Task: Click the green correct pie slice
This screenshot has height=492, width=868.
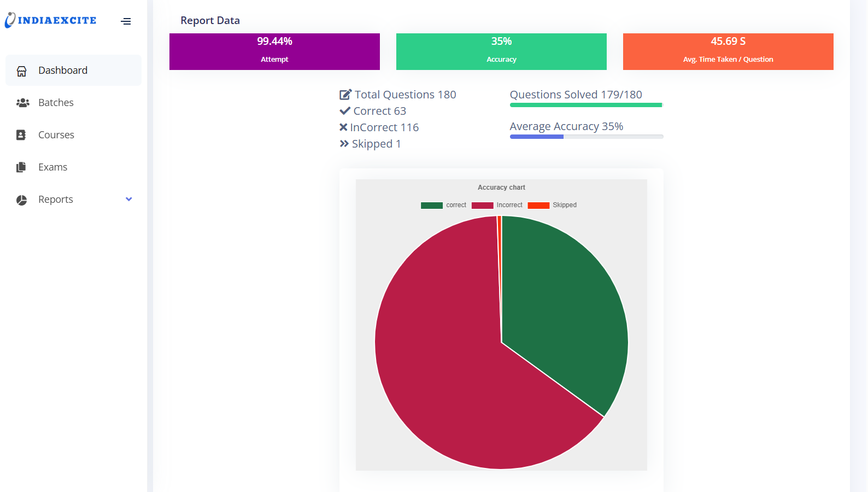Action: [x=563, y=306]
